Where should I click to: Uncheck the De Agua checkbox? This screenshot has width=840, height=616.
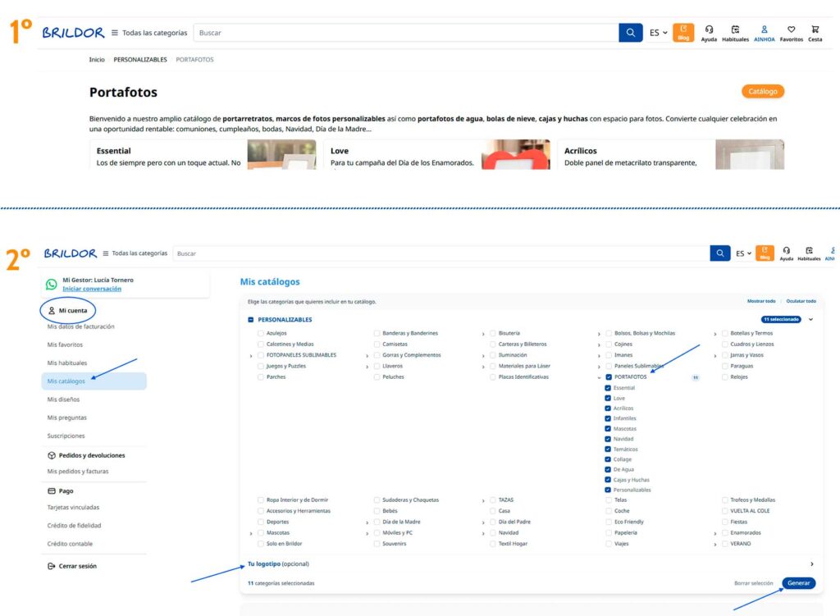click(x=608, y=469)
